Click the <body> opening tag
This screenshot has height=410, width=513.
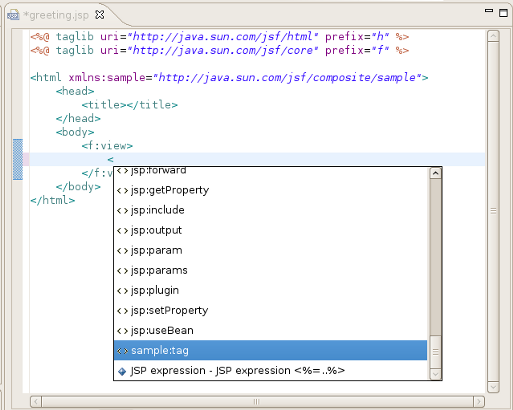coord(75,132)
